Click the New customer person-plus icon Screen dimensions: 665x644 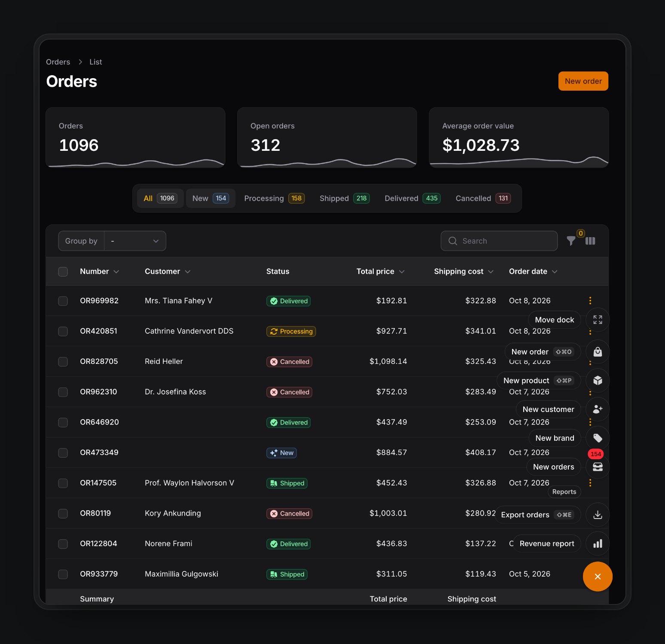[598, 409]
